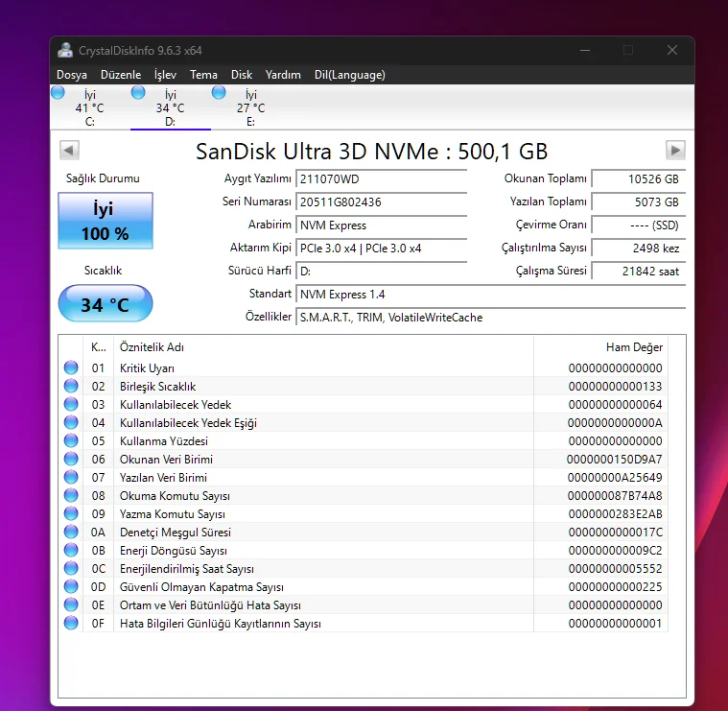Viewport: 728px width, 711px height.
Task: Select the Okunan Veri Birimi row
Action: tap(364, 460)
